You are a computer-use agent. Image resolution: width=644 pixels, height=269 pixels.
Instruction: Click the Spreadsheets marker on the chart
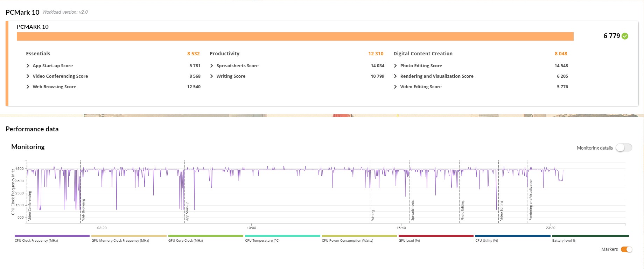413,211
